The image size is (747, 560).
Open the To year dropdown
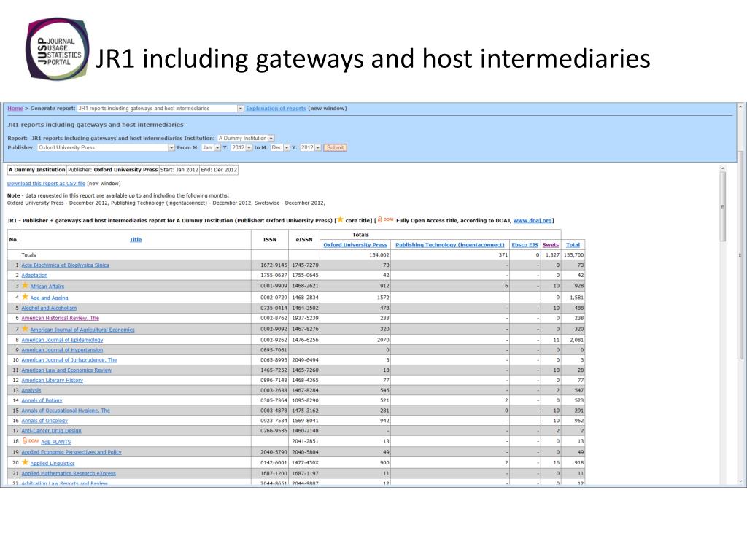coord(311,147)
